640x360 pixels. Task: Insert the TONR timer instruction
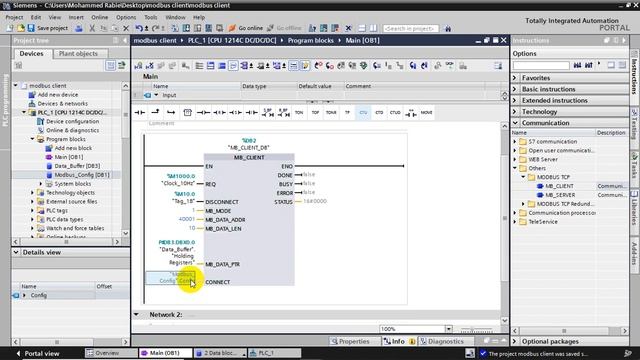(x=331, y=112)
